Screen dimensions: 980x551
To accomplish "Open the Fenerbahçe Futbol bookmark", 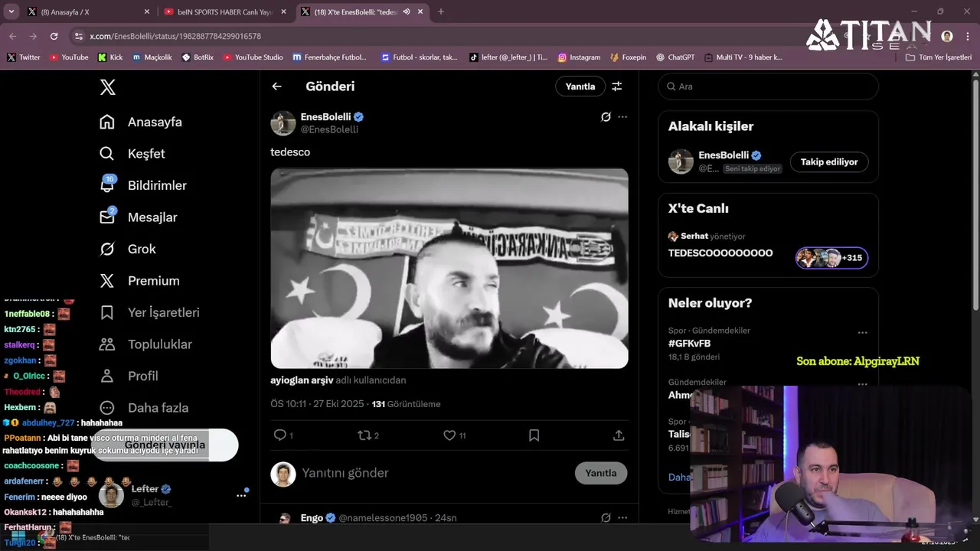I will [x=330, y=57].
